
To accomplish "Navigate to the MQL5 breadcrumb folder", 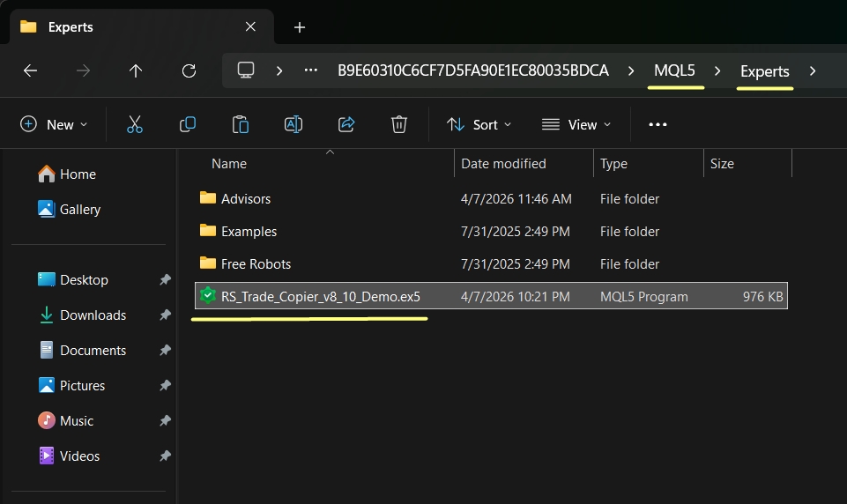I will click(674, 70).
